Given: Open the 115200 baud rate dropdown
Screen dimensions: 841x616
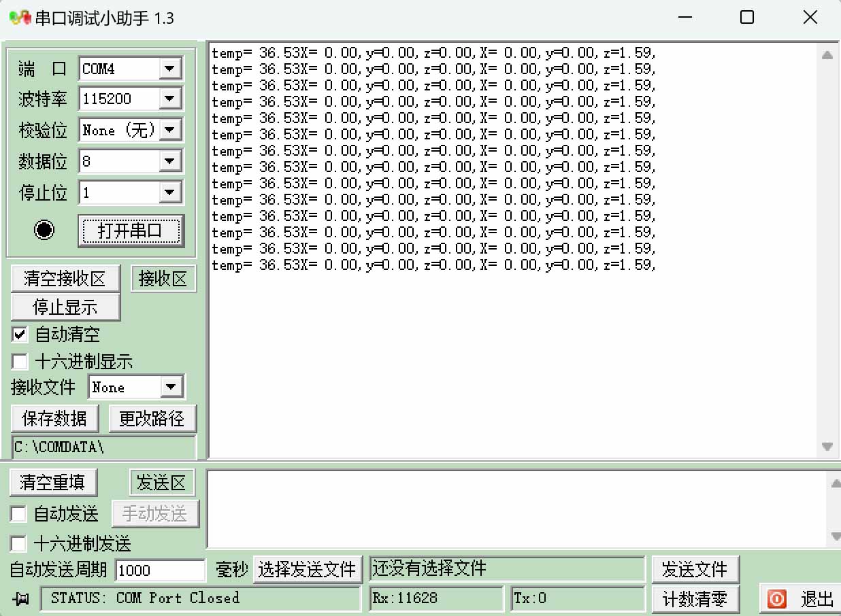Looking at the screenshot, I should (169, 99).
